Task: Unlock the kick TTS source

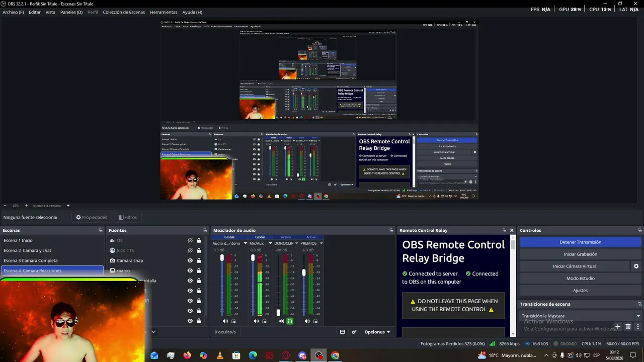Action: tap(199, 250)
